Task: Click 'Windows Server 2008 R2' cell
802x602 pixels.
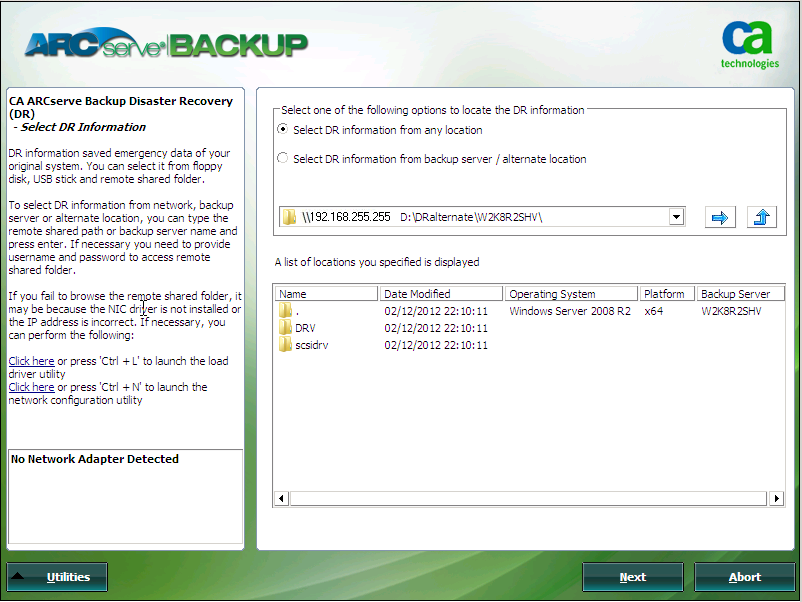Action: coord(570,311)
